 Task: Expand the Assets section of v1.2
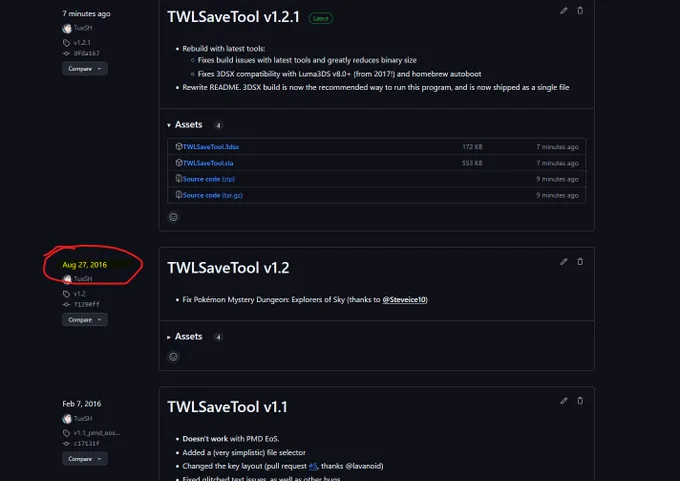[185, 337]
